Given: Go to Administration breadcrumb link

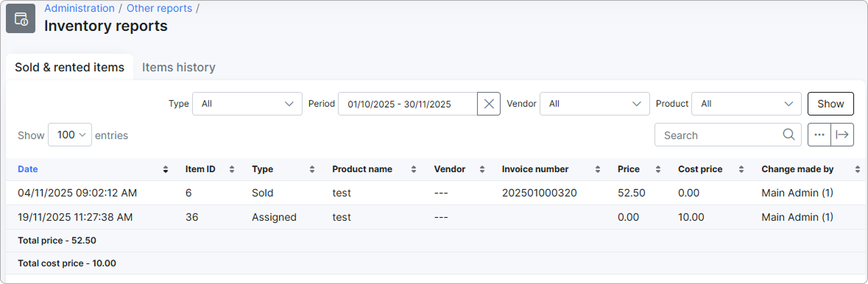Looking at the screenshot, I should point(80,8).
